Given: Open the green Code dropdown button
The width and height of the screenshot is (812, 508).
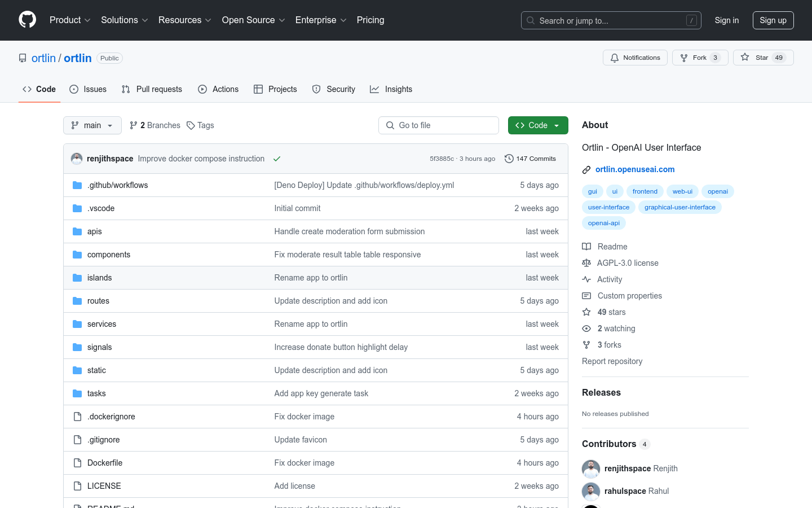Looking at the screenshot, I should click(538, 125).
